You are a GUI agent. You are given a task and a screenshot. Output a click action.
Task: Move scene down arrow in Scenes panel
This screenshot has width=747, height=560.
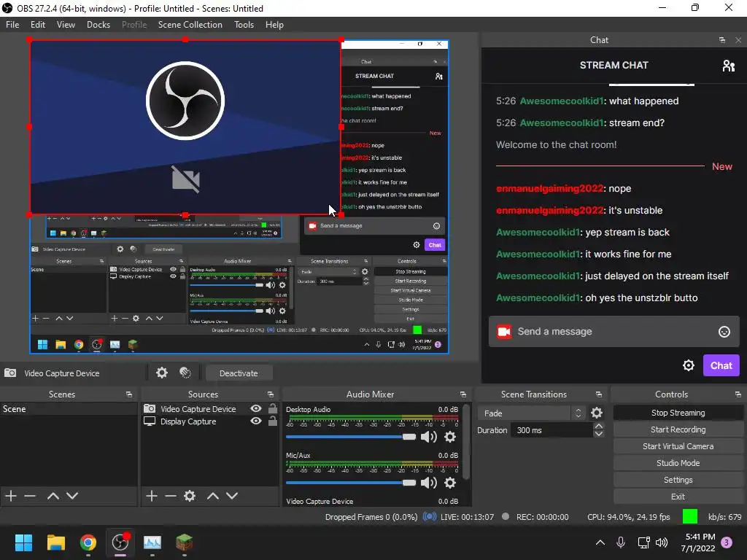[72, 496]
